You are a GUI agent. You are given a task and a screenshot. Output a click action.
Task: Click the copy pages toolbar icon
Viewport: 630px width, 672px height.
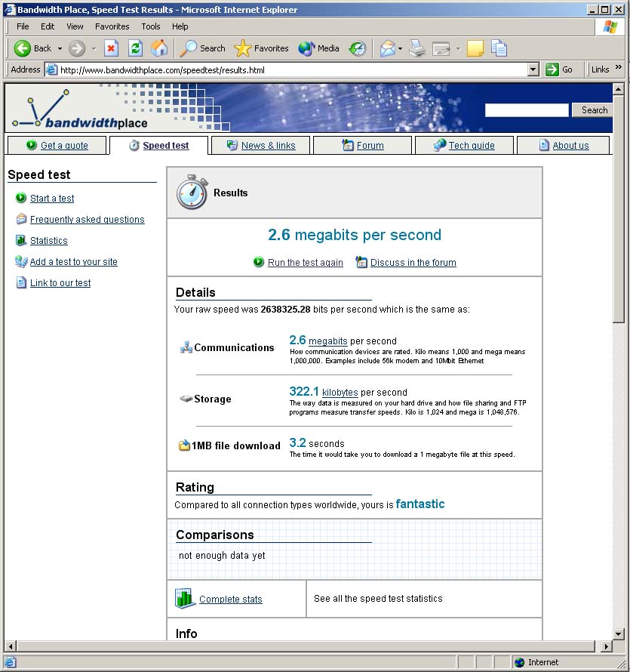(499, 48)
